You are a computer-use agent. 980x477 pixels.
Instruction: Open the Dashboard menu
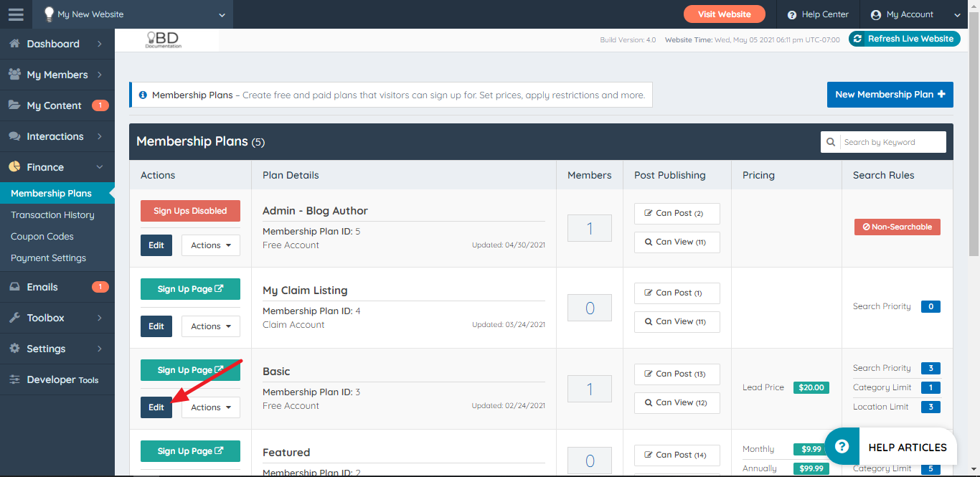click(x=57, y=44)
